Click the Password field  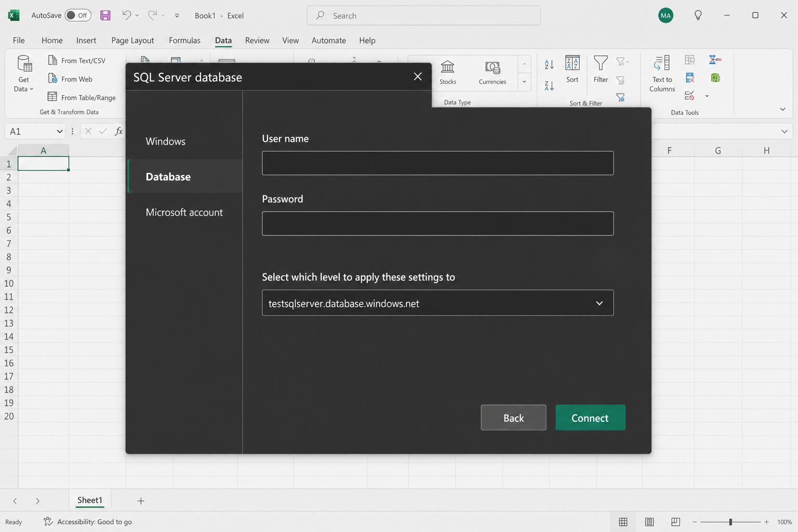tap(437, 223)
